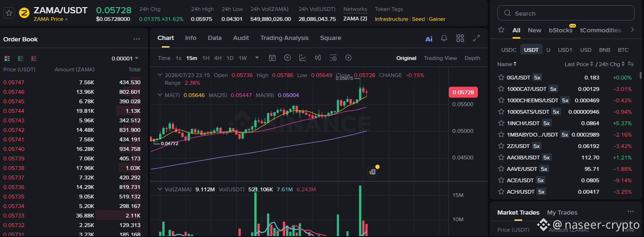Favorite the 1000SATS/USDT pair star
This screenshot has width=644, height=237.
501,112
